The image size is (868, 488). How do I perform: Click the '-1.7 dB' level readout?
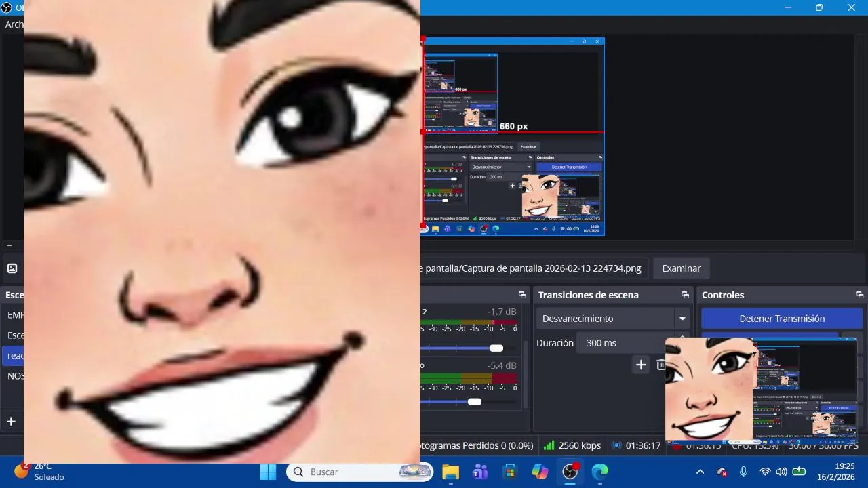click(x=502, y=312)
